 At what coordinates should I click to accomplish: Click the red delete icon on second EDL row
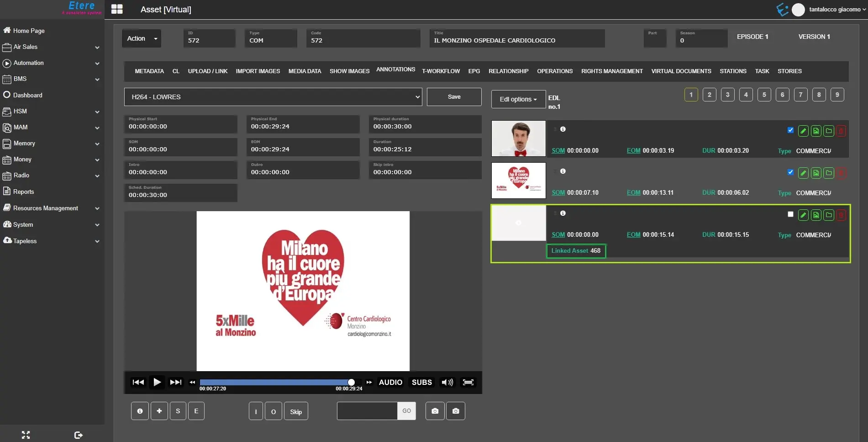tap(841, 173)
